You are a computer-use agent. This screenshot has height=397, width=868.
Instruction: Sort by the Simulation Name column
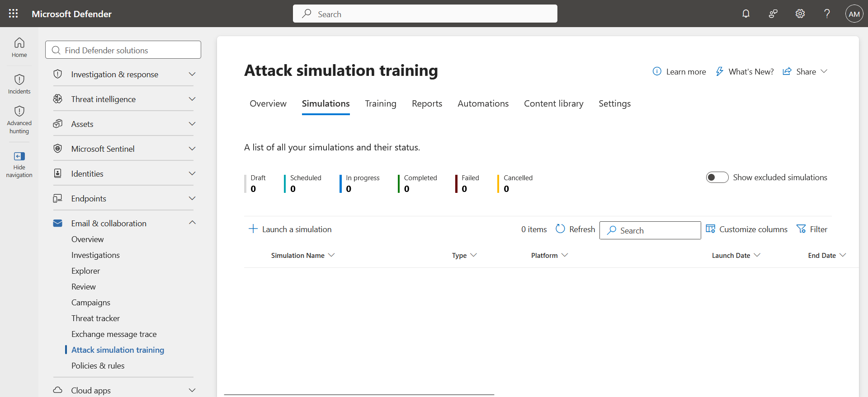click(303, 255)
